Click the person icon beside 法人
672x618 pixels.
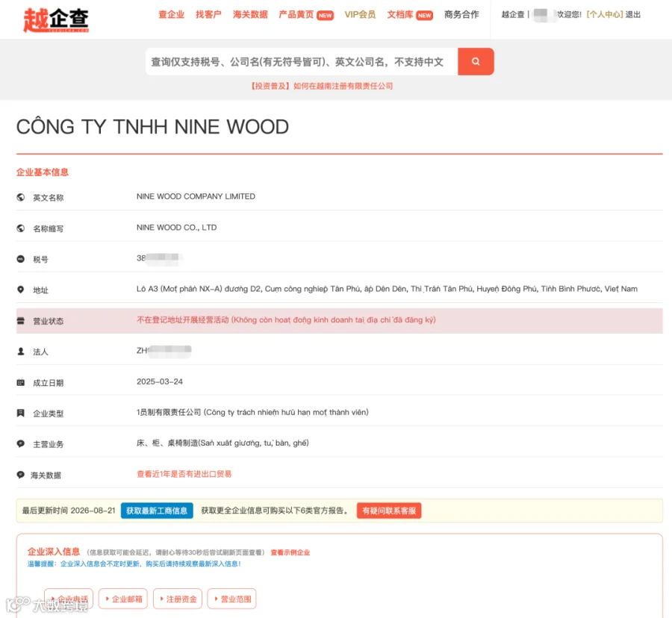pos(21,352)
